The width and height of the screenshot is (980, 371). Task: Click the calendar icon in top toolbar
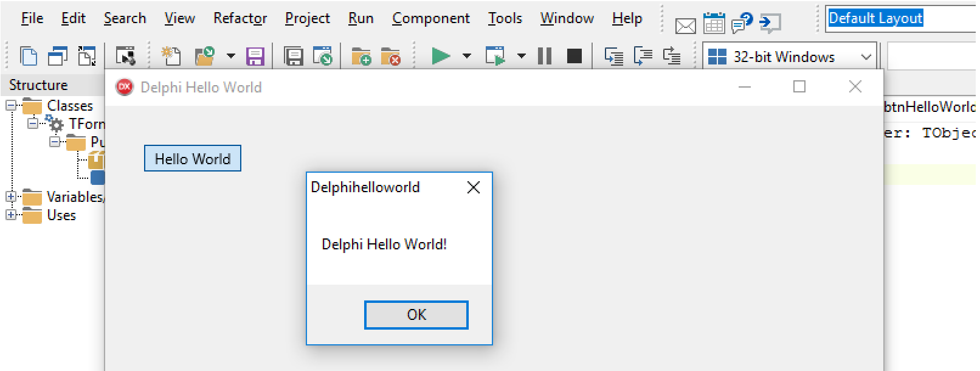pos(714,24)
